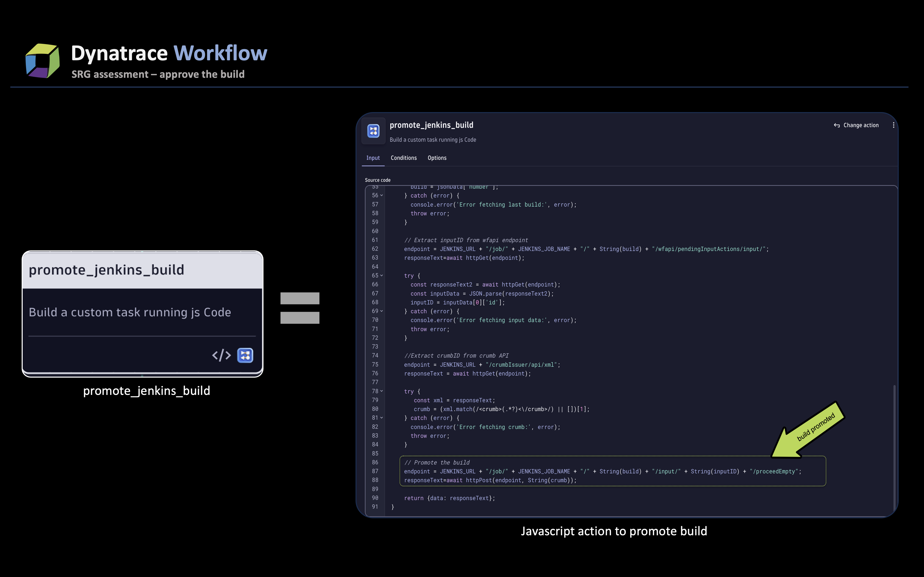Viewport: 924px width, 577px height.
Task: Collapse the catch block at line 56
Action: 382,196
